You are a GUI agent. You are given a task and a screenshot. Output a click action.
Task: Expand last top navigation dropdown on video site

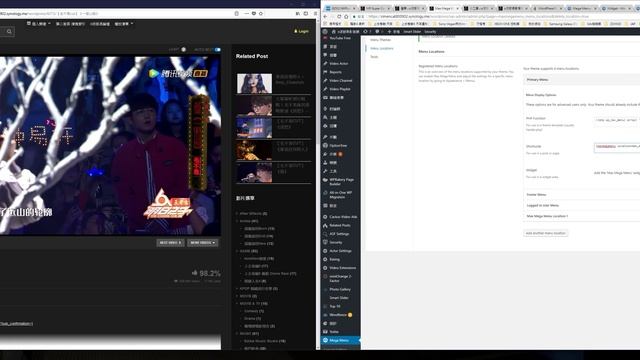[123, 24]
